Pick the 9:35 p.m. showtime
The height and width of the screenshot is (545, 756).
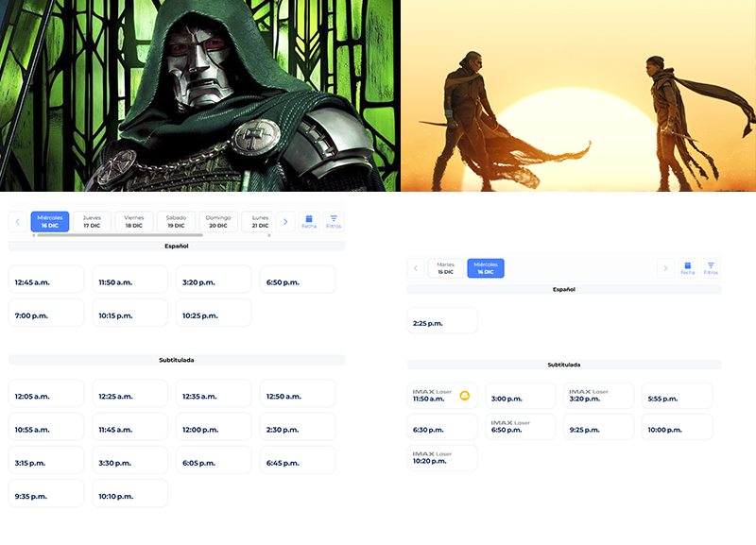(x=46, y=493)
